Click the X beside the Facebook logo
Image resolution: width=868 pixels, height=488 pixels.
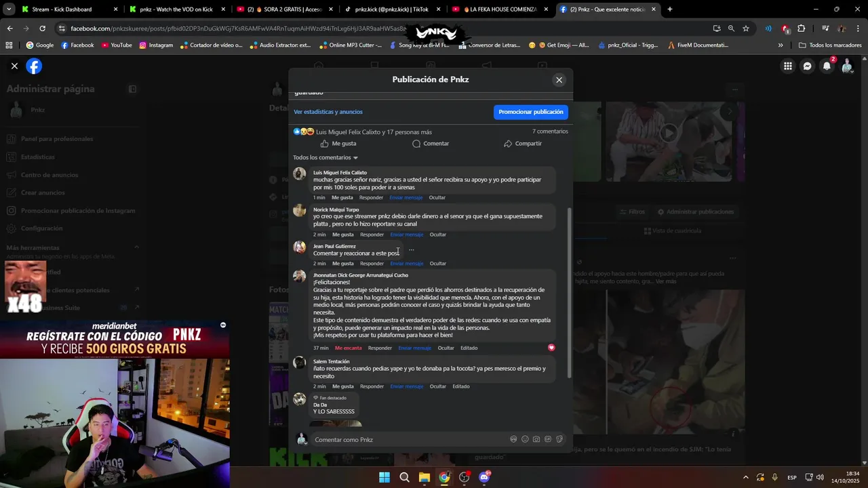[14, 66]
